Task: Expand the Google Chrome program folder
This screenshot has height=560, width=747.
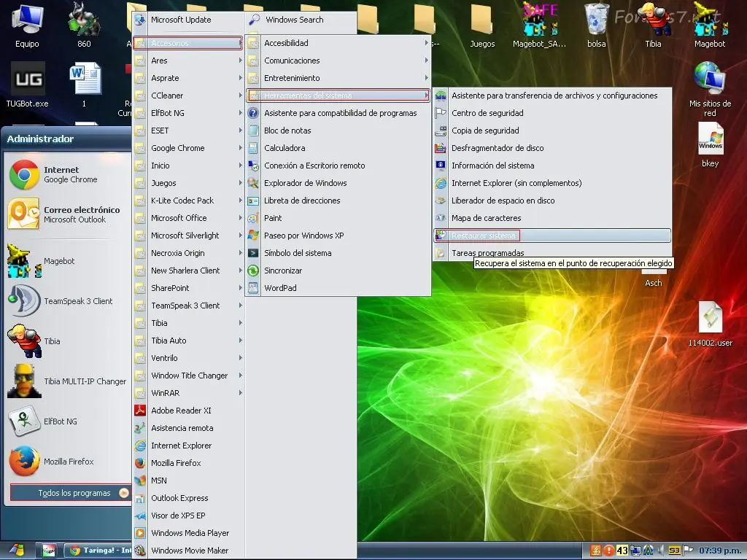Action: 187,148
